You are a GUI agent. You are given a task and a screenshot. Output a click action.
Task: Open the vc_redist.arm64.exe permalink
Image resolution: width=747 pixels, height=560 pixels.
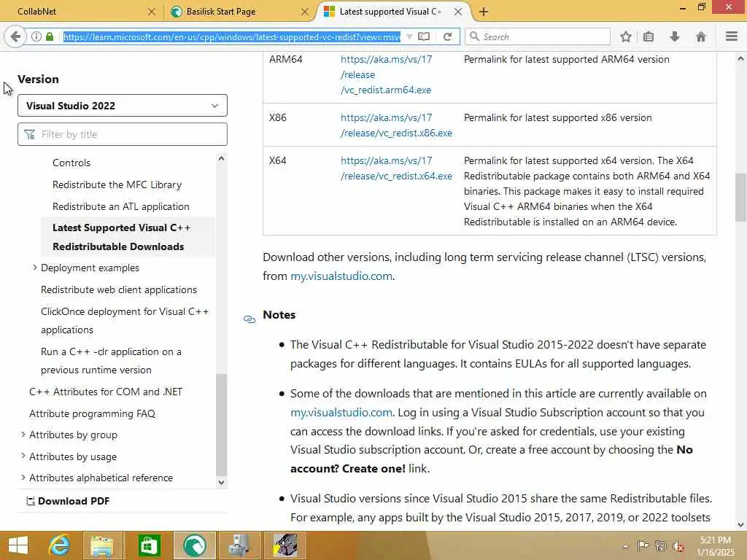point(386,75)
